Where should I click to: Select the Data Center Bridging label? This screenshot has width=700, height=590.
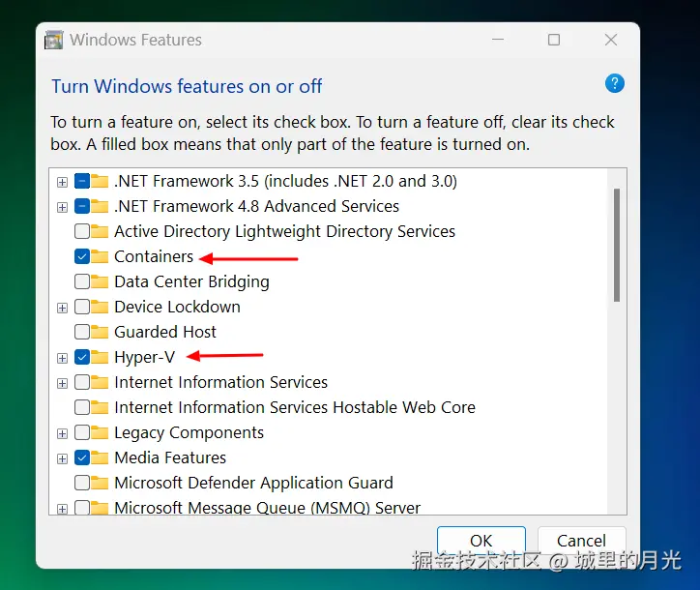tap(192, 281)
